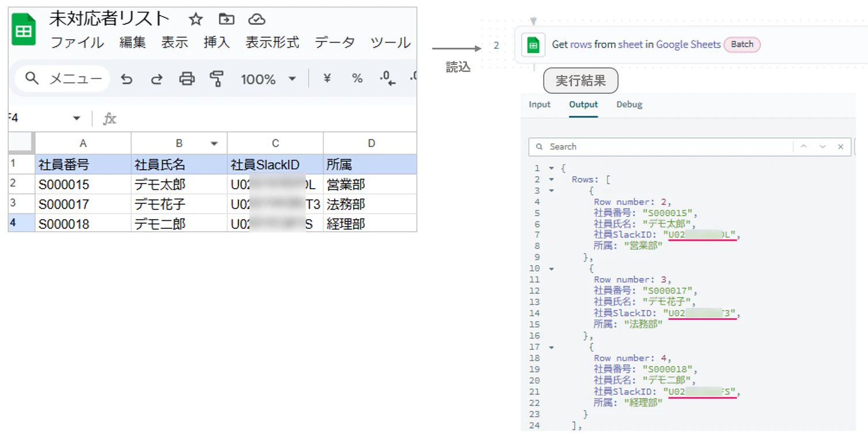The height and width of the screenshot is (439, 868).
Task: Open column B filter dropdown arrow
Action: coord(214,144)
